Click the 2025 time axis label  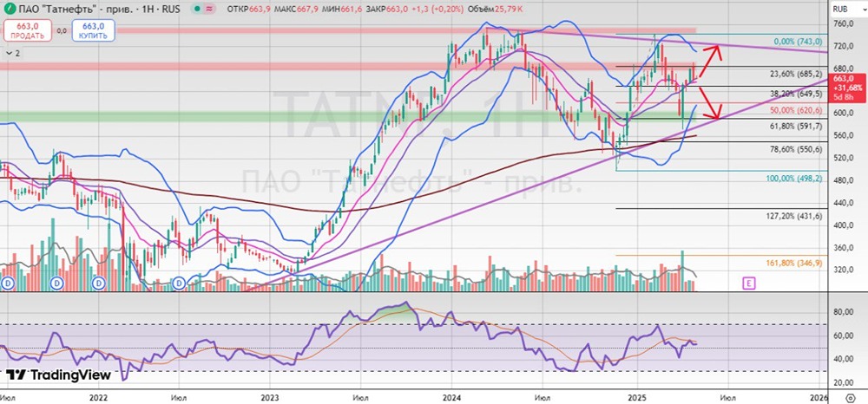click(x=636, y=397)
